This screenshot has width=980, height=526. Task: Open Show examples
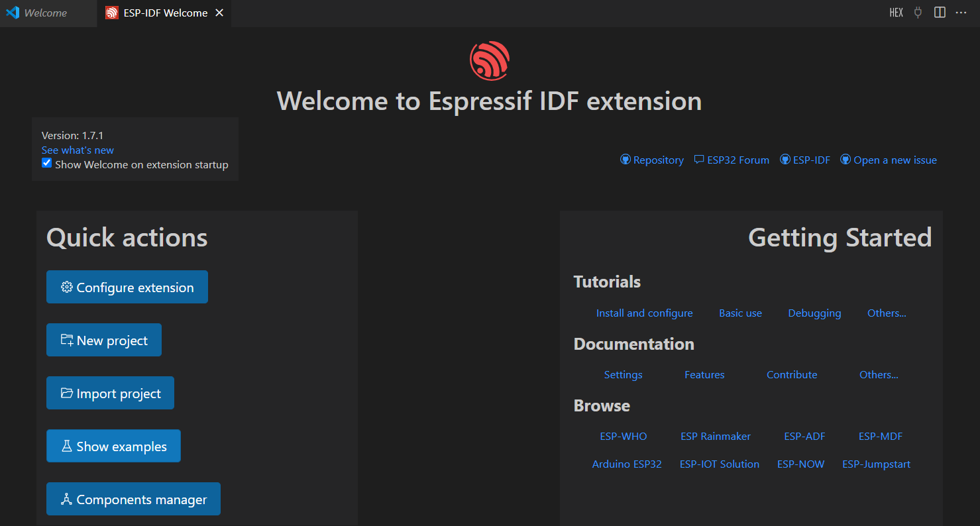113,446
